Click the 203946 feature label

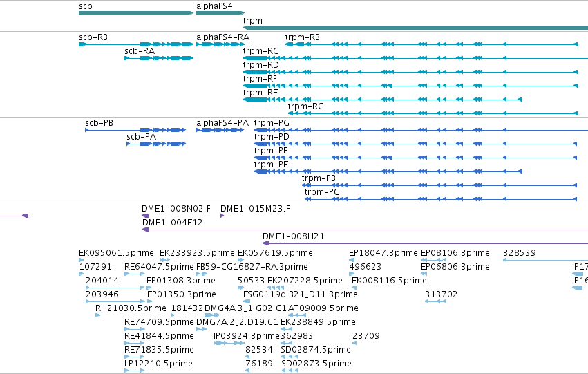(102, 294)
